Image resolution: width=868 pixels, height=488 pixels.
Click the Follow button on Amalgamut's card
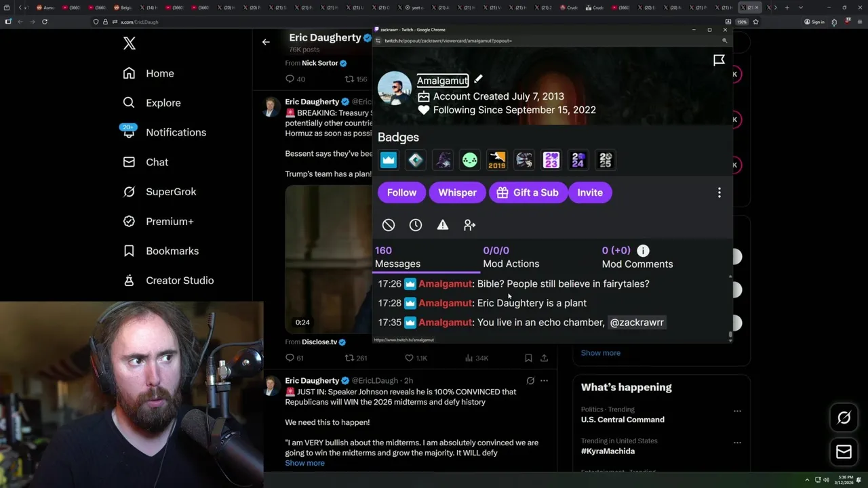click(401, 192)
